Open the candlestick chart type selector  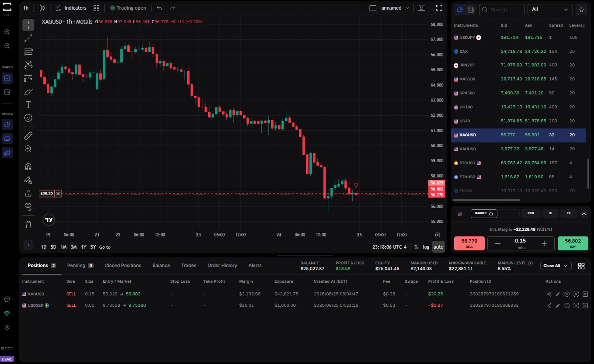(42, 8)
